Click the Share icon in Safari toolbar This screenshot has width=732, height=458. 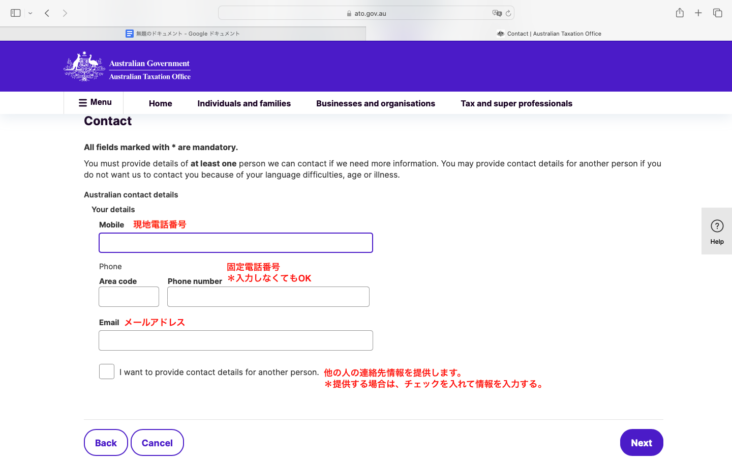pyautogui.click(x=679, y=13)
